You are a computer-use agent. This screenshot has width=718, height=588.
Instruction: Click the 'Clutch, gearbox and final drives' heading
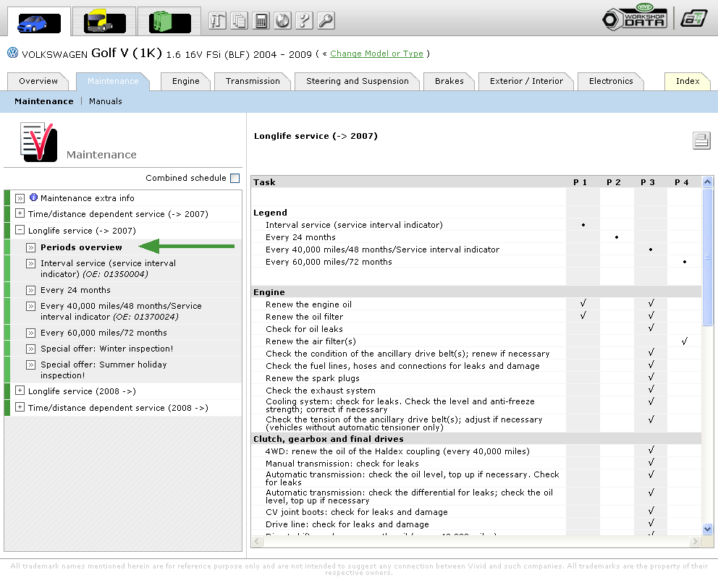click(329, 439)
